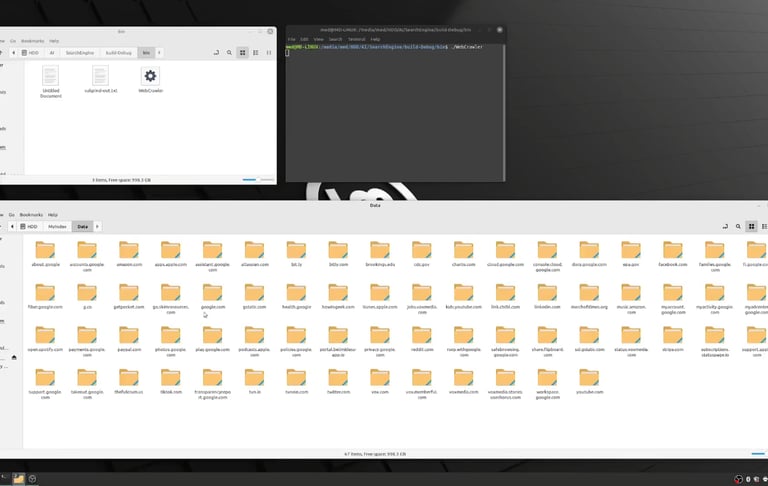The width and height of the screenshot is (768, 486).
Task: Select the voxmedia.com folder
Action: pyautogui.click(x=463, y=381)
